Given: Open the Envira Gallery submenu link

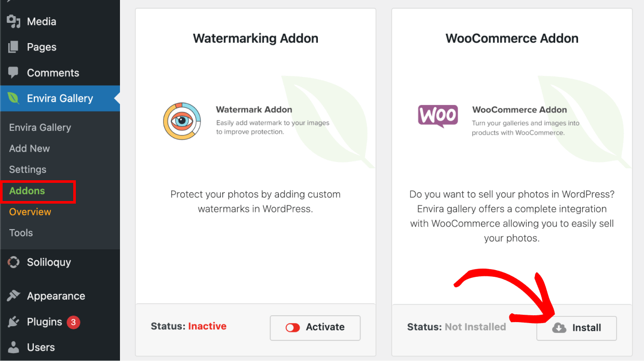Looking at the screenshot, I should click(x=40, y=127).
